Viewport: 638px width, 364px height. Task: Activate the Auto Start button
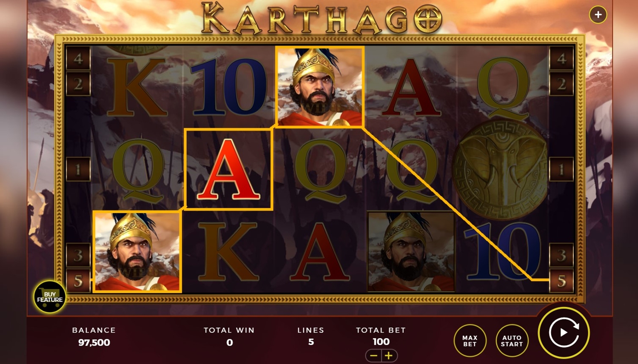pos(512,341)
